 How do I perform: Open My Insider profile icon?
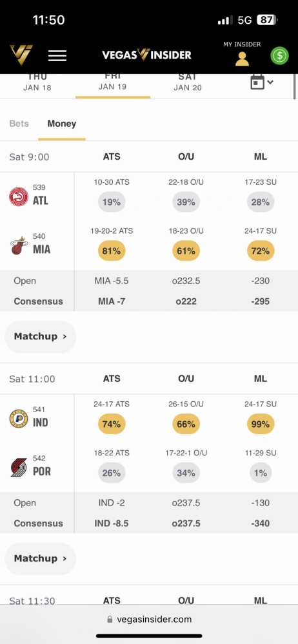tap(242, 59)
